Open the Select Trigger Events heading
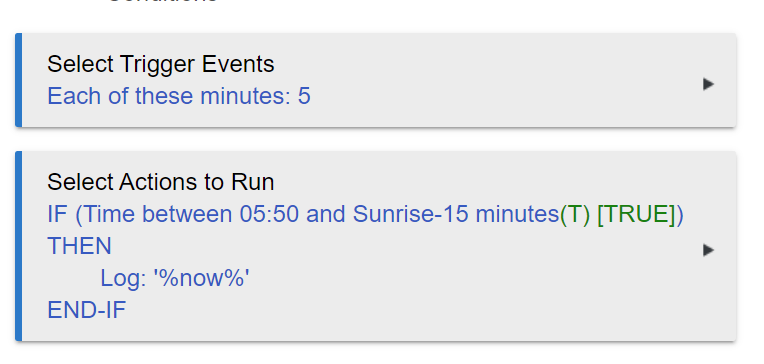 pos(161,64)
